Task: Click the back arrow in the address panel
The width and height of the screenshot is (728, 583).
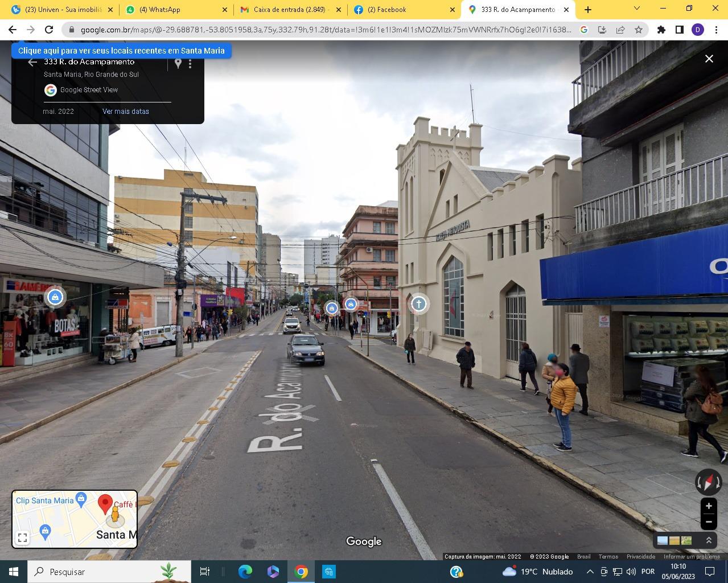Action: (32, 62)
